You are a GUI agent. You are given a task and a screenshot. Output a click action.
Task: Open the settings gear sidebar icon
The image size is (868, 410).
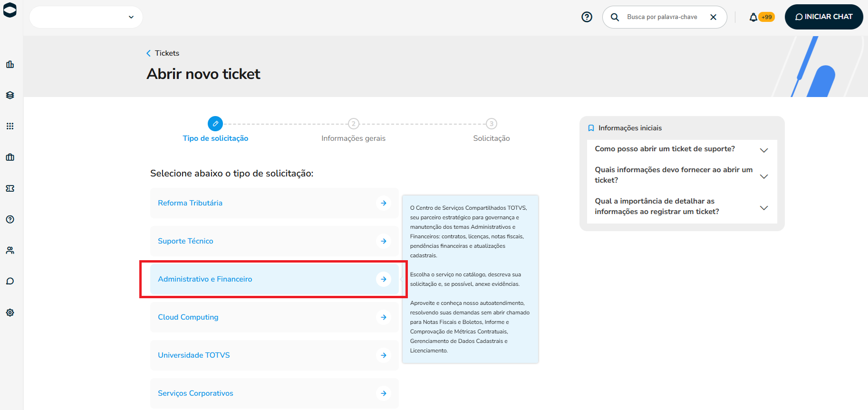(10, 312)
